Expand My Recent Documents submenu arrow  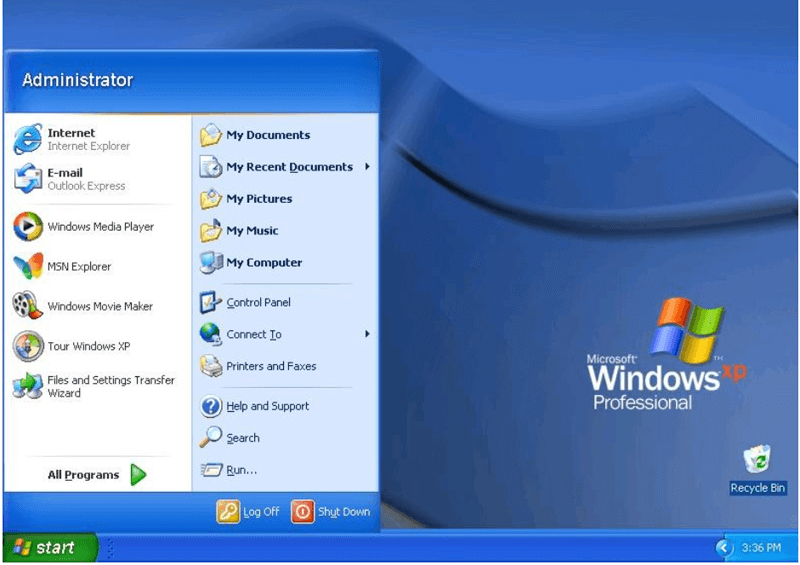367,166
